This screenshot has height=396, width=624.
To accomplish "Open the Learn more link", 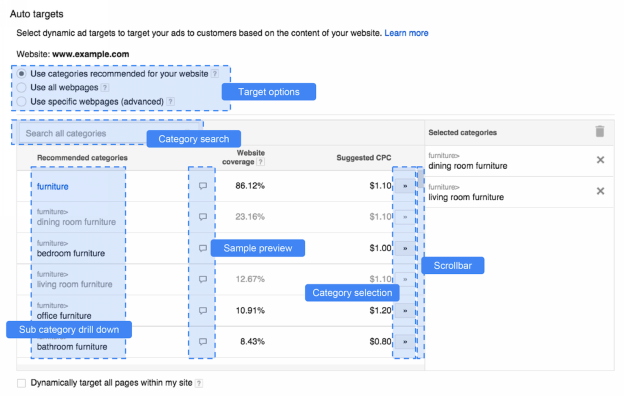I will click(406, 33).
